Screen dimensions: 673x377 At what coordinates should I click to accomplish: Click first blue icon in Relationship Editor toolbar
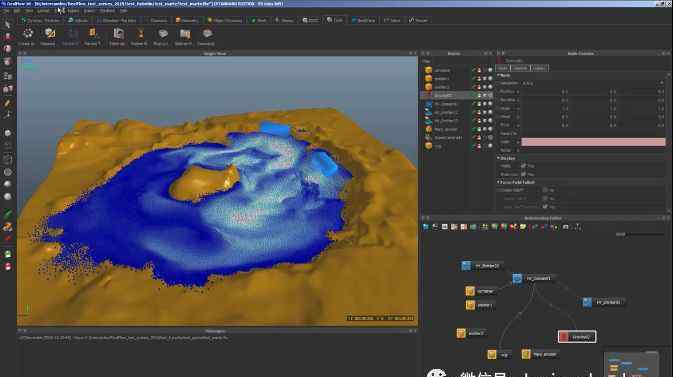pos(426,227)
